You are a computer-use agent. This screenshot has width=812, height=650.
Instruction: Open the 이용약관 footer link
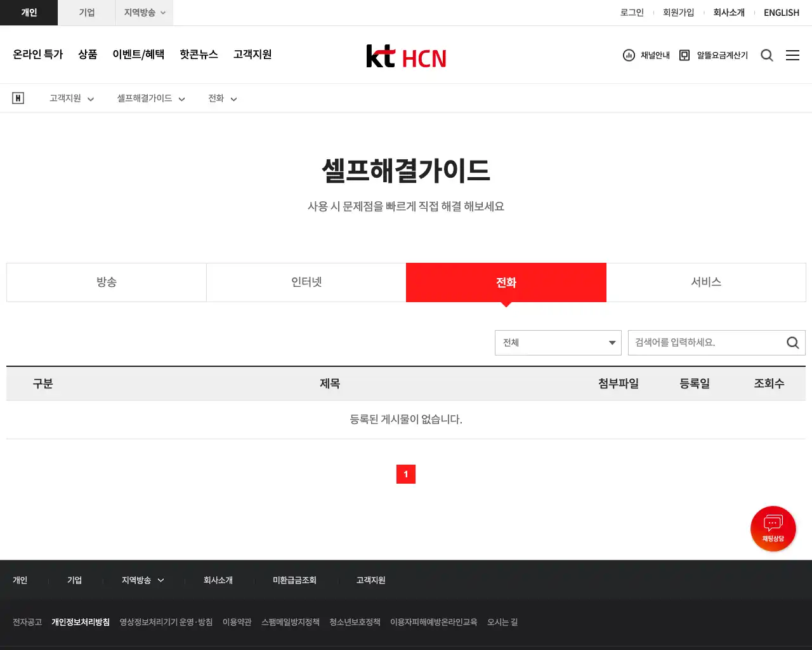pos(237,622)
